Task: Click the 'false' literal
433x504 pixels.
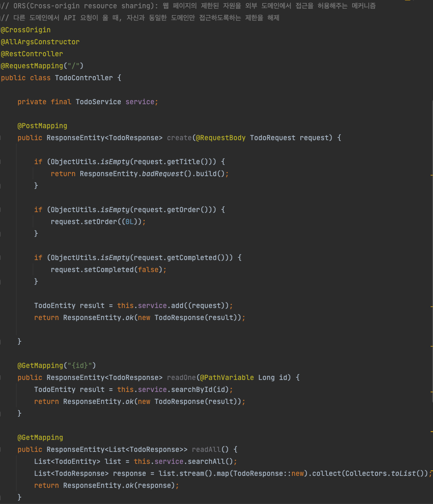Action: pyautogui.click(x=148, y=270)
